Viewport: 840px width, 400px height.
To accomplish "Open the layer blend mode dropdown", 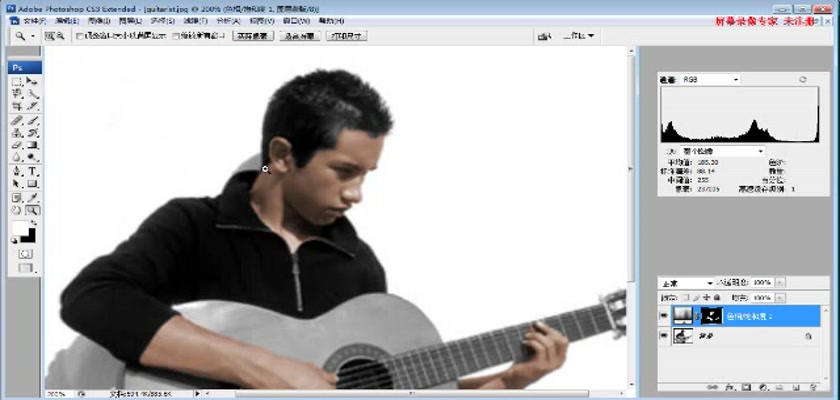I will pos(687,282).
